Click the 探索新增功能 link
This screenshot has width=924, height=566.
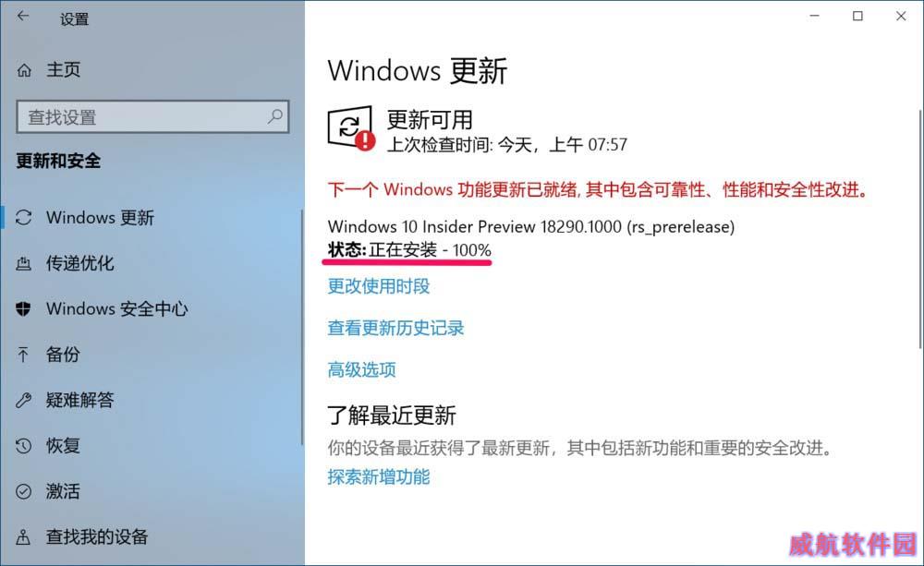tap(378, 476)
